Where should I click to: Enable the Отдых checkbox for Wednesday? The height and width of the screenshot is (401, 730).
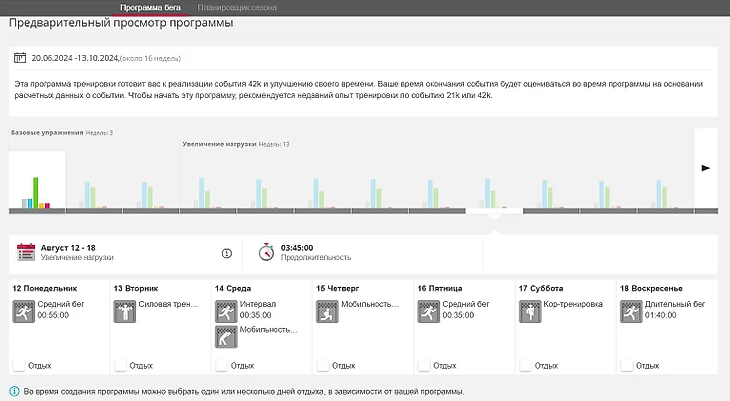(x=220, y=366)
